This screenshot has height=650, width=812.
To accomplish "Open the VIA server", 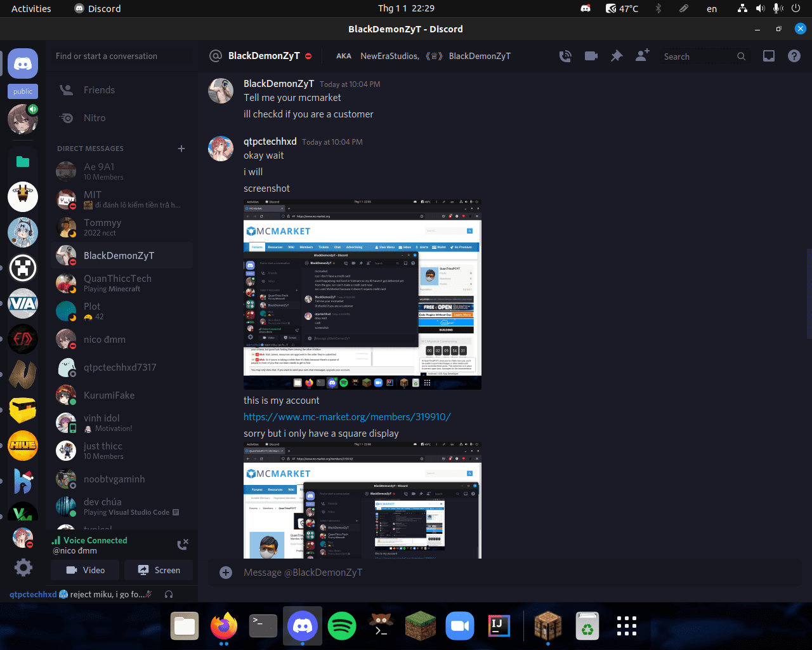I will 23,303.
